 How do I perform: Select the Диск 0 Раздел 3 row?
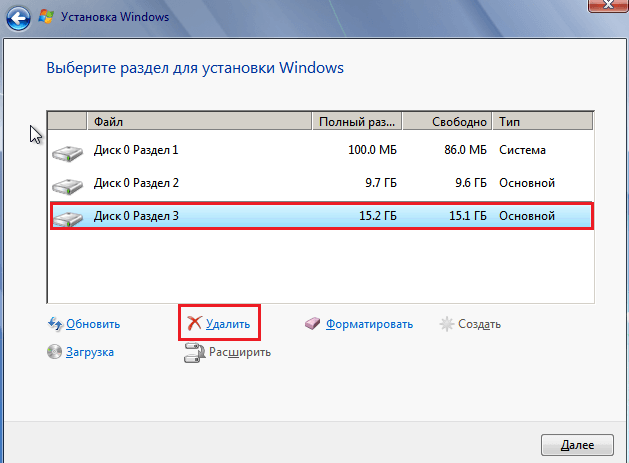point(321,216)
